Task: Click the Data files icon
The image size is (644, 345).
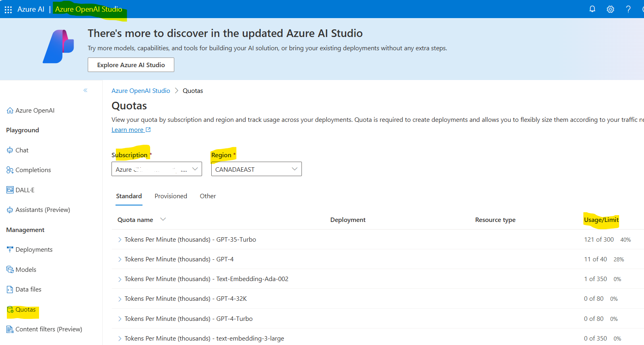Action: tap(10, 290)
